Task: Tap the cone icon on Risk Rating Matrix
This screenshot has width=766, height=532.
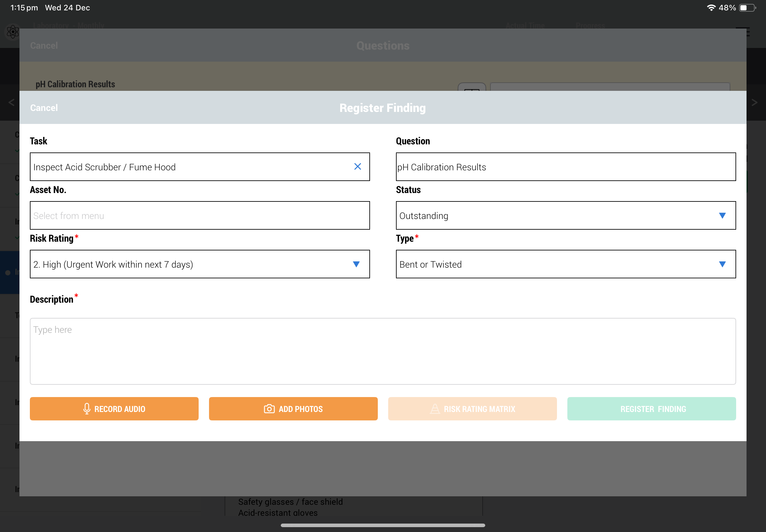Action: click(x=435, y=409)
